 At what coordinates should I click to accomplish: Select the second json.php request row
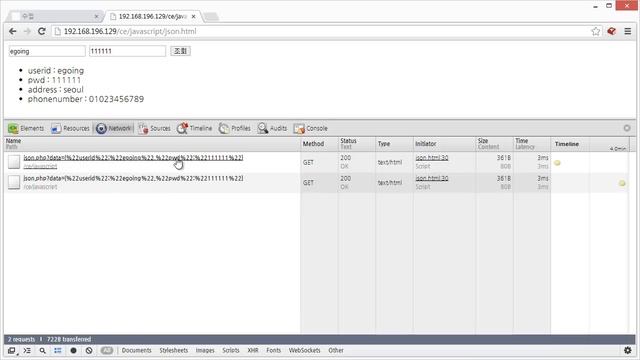tap(316, 182)
